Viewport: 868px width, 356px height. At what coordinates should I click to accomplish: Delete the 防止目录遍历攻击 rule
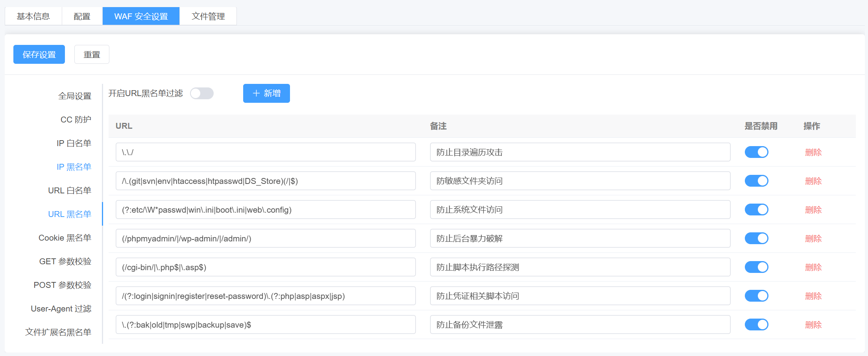click(813, 152)
